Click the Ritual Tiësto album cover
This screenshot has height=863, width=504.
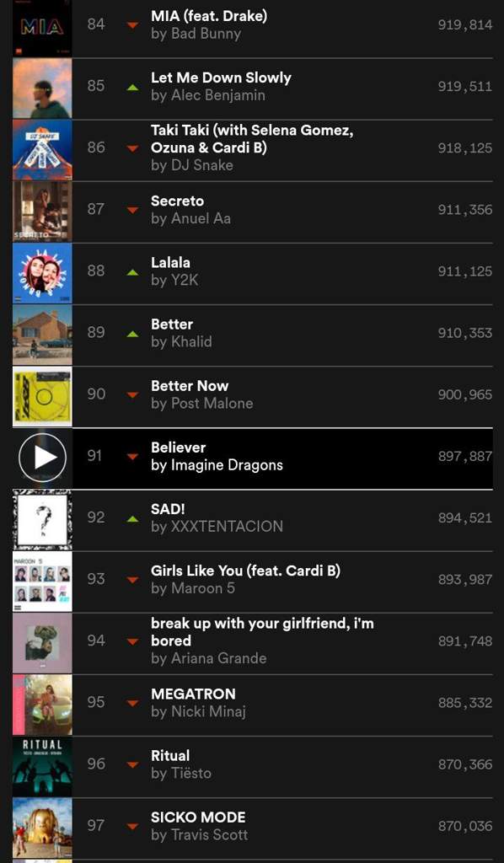click(x=42, y=766)
